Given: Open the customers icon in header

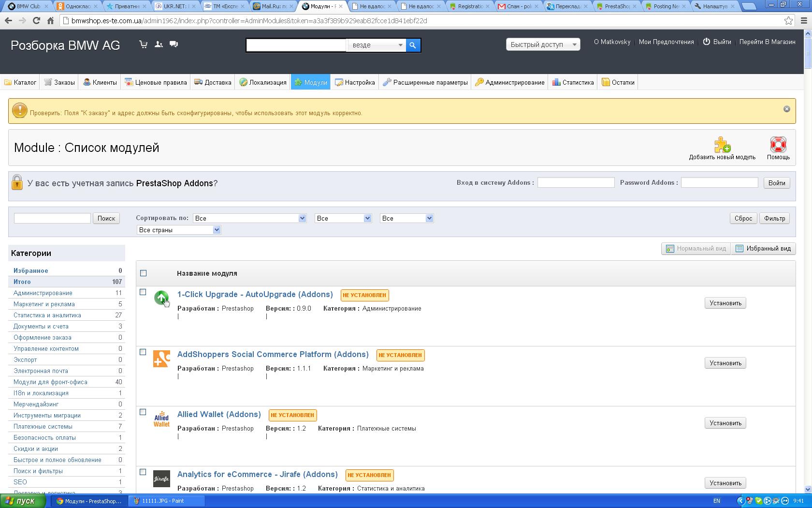Looking at the screenshot, I should (x=159, y=45).
